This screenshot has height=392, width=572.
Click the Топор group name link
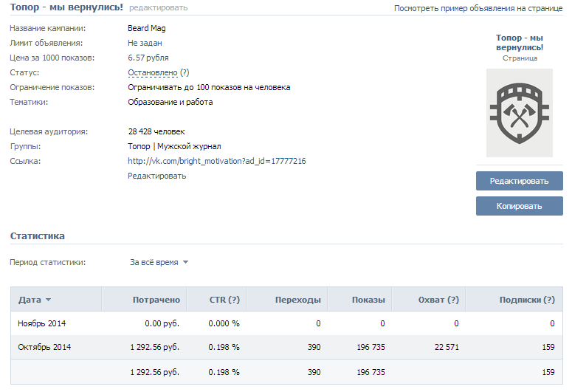(x=138, y=146)
